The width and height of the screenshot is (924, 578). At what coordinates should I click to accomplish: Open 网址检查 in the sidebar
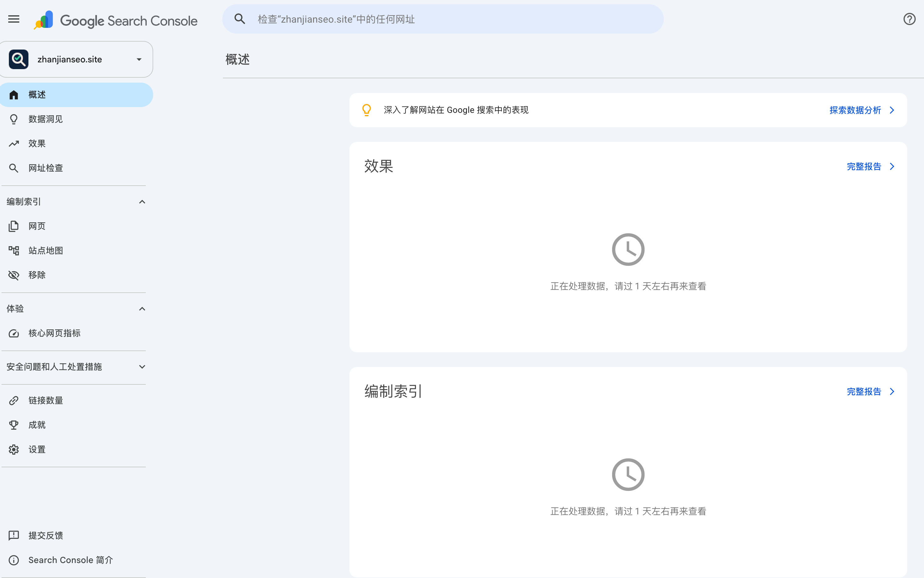[76, 168]
